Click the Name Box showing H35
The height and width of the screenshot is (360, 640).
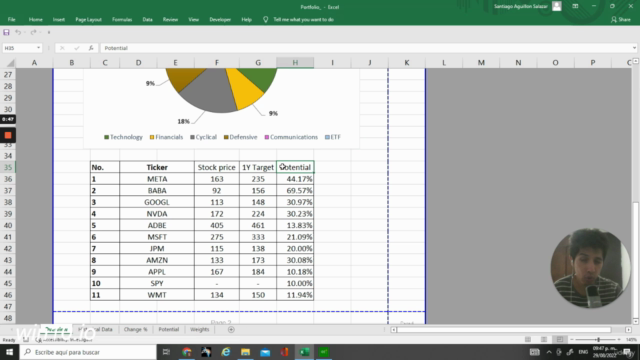pos(19,48)
